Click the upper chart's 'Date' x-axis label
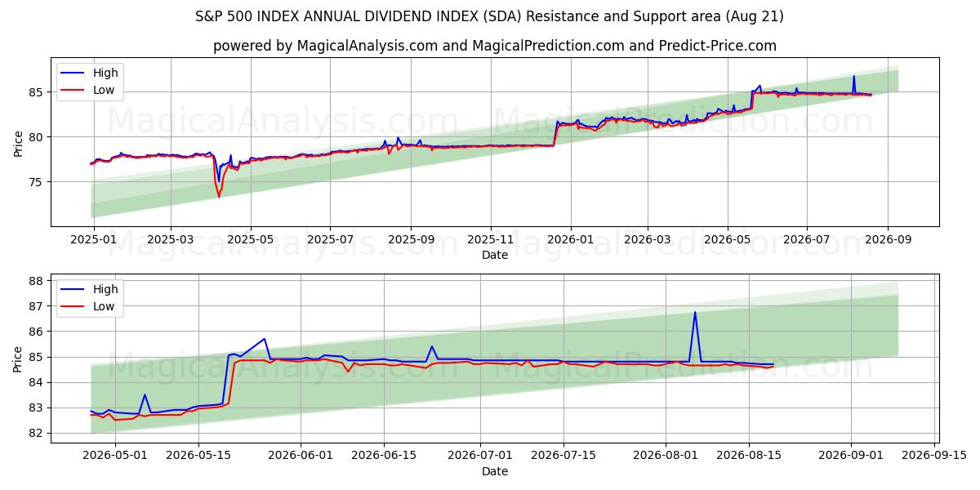The image size is (980, 490). [495, 256]
